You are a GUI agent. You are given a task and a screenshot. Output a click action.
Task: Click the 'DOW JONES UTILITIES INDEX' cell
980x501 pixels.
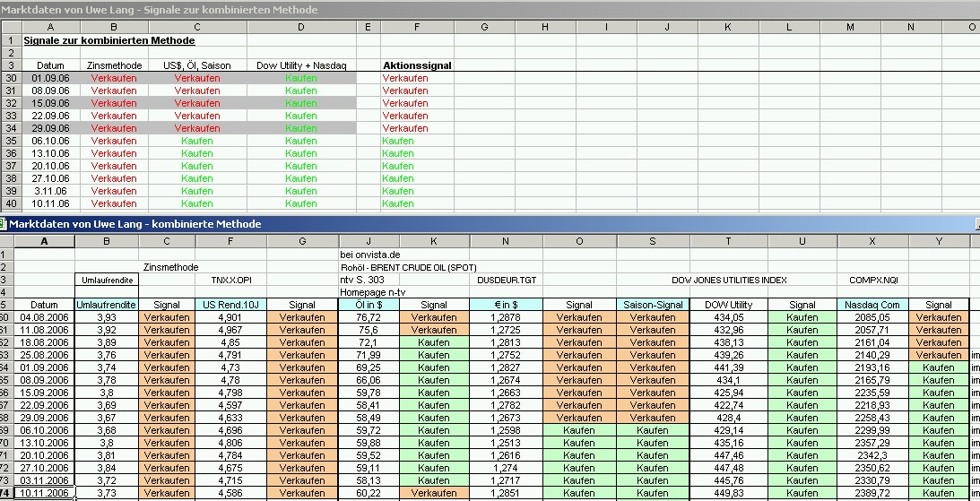pyautogui.click(x=729, y=280)
